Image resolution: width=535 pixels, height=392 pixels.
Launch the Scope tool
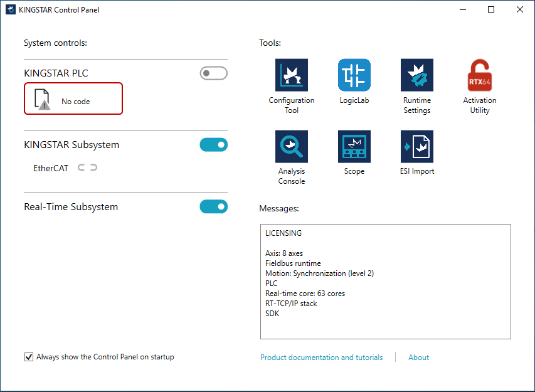tap(354, 147)
